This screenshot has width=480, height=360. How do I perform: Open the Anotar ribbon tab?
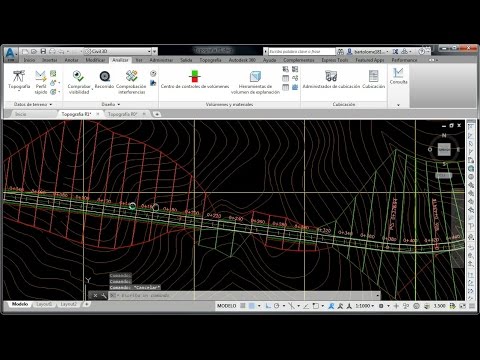pyautogui.click(x=71, y=60)
